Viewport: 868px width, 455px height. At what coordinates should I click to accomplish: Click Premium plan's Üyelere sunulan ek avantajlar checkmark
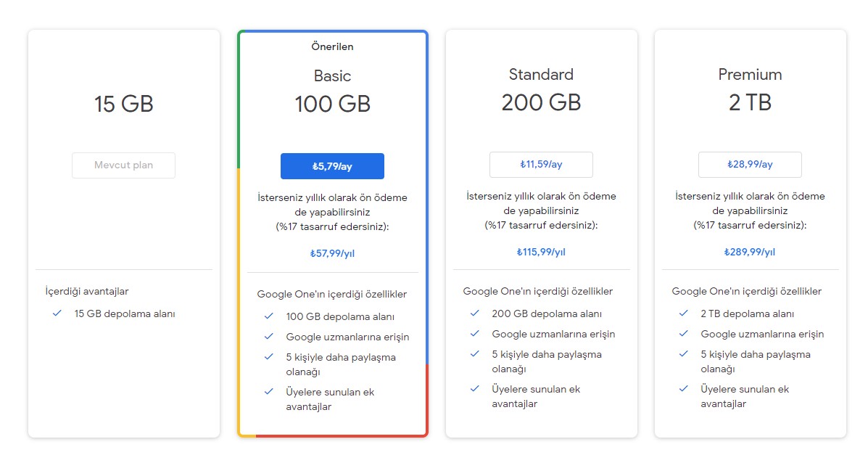(683, 389)
